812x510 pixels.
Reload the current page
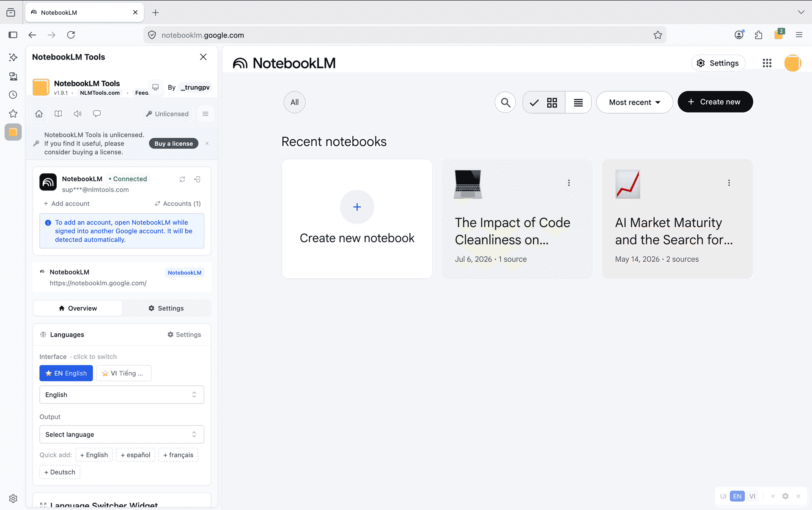(x=71, y=35)
